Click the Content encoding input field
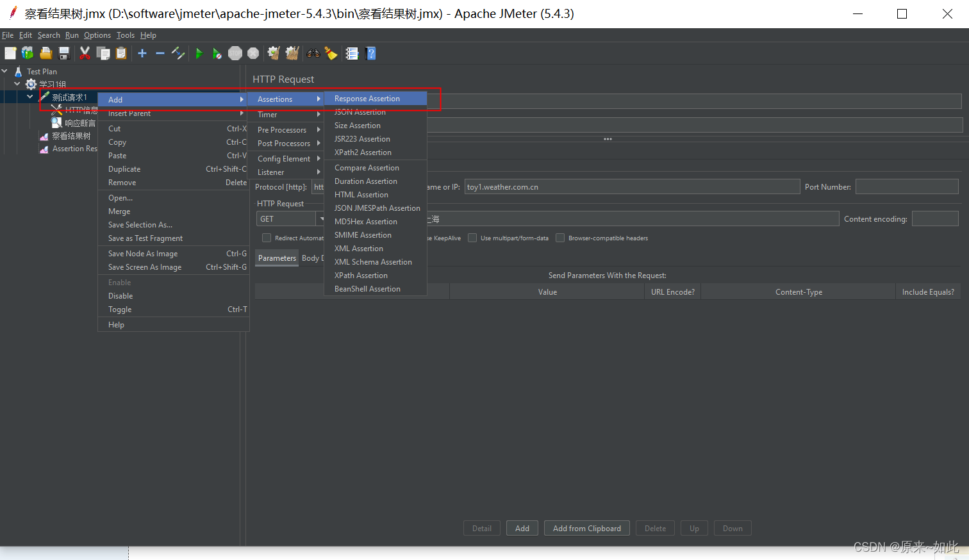 pyautogui.click(x=935, y=218)
